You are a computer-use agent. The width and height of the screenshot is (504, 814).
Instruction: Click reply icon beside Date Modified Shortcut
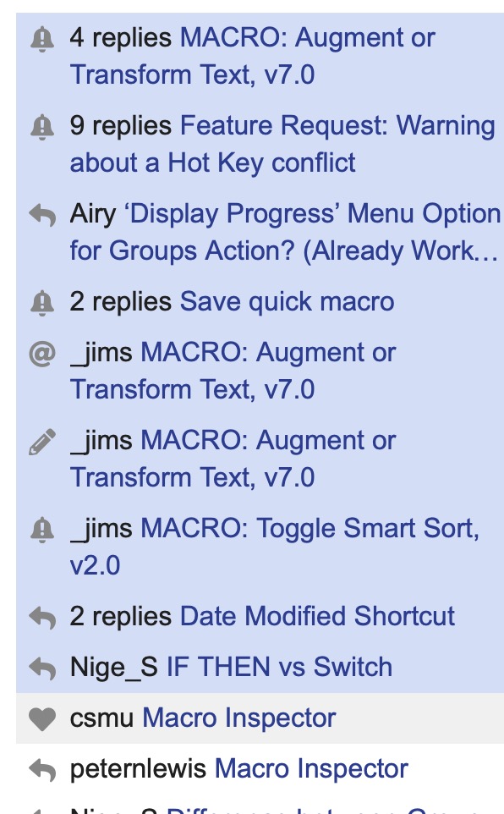point(42,618)
